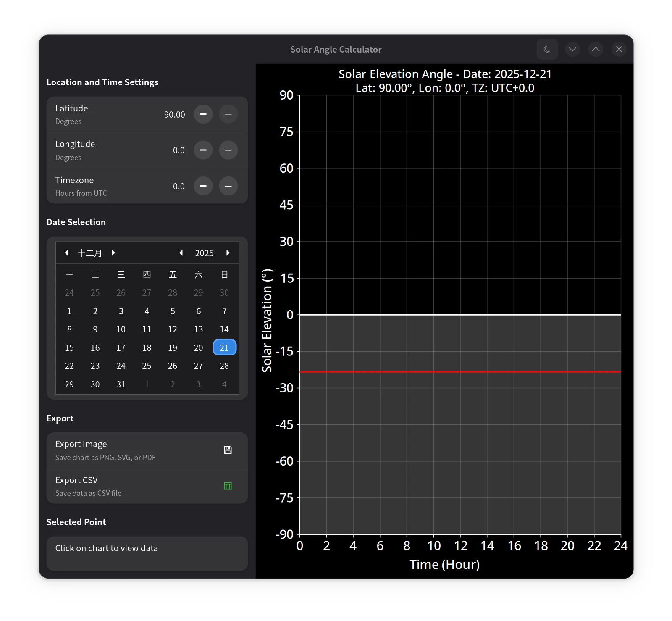Toggle dark mode moon icon in header

547,49
